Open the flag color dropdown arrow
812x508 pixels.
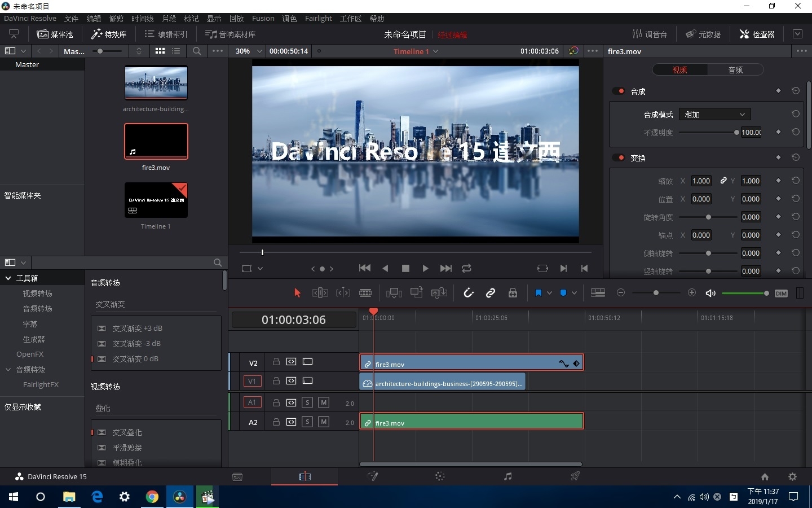click(x=550, y=293)
